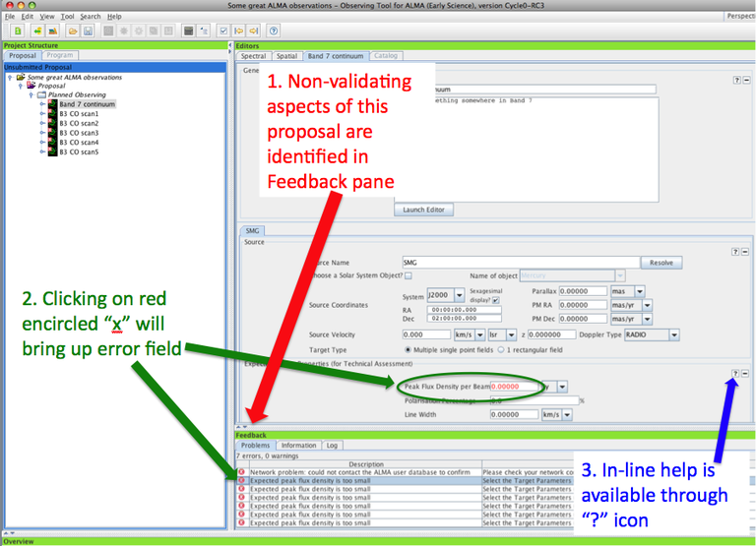756x546 pixels.
Task: Open the Source Velocity km/s unit dropdown
Action: point(480,334)
